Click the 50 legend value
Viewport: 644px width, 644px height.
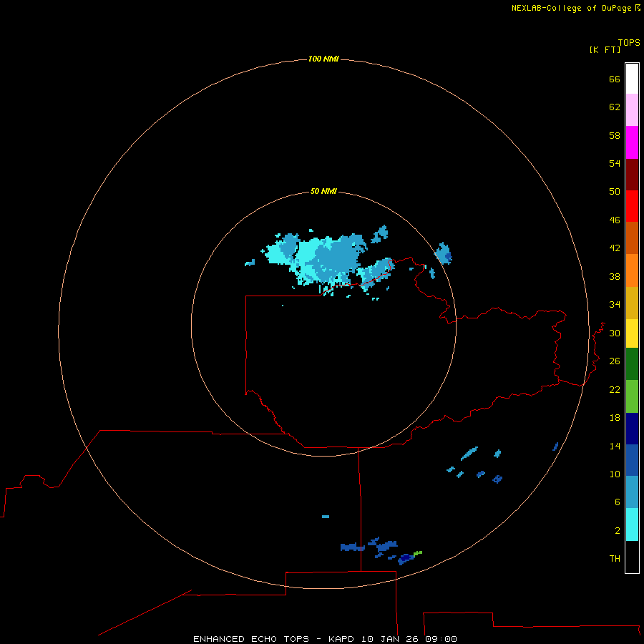click(x=615, y=192)
